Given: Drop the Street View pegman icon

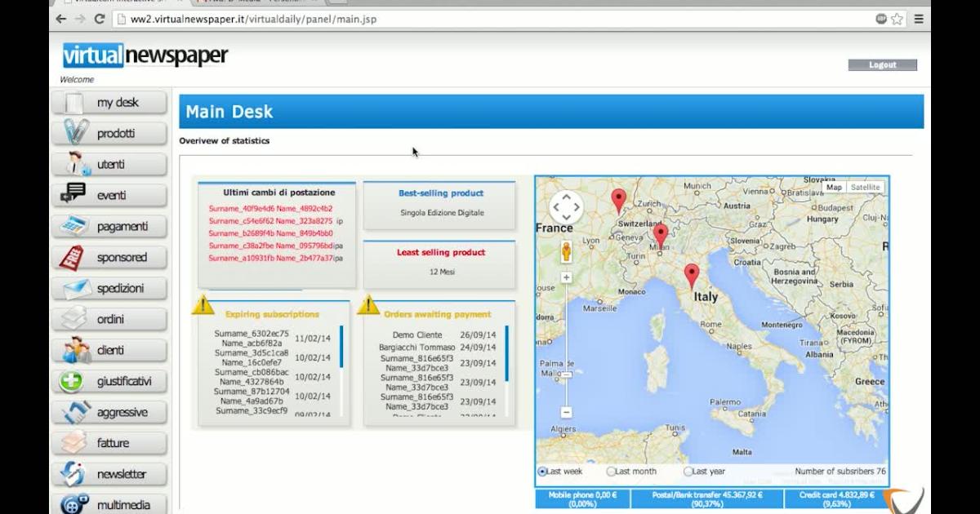Looking at the screenshot, I should coord(566,252).
